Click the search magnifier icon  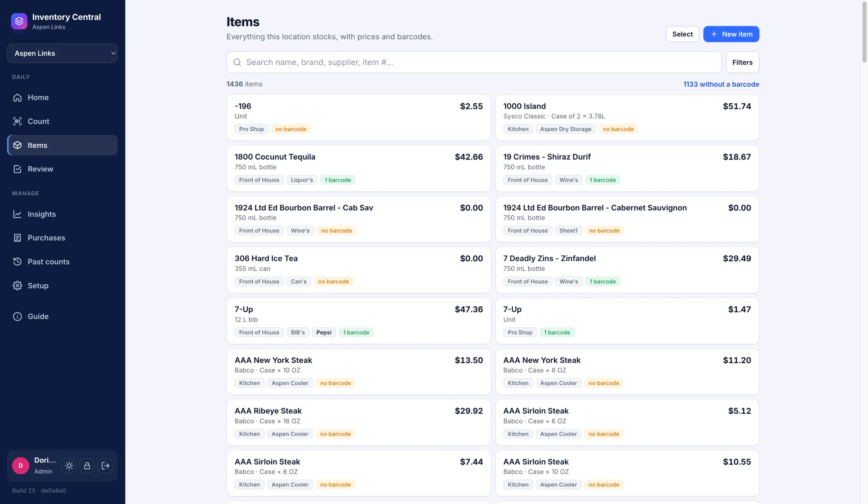(x=237, y=62)
